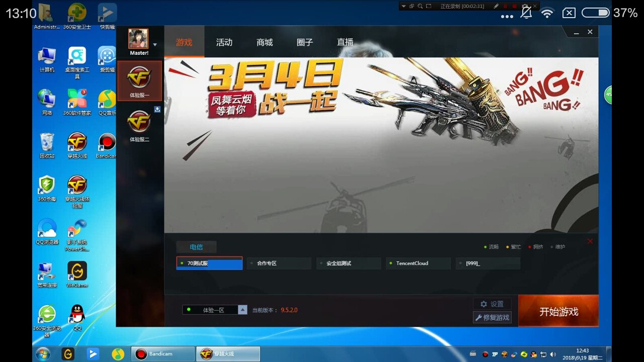The image size is (644, 362).
Task: Minimize the CrossFire launcher window
Action: [x=576, y=32]
